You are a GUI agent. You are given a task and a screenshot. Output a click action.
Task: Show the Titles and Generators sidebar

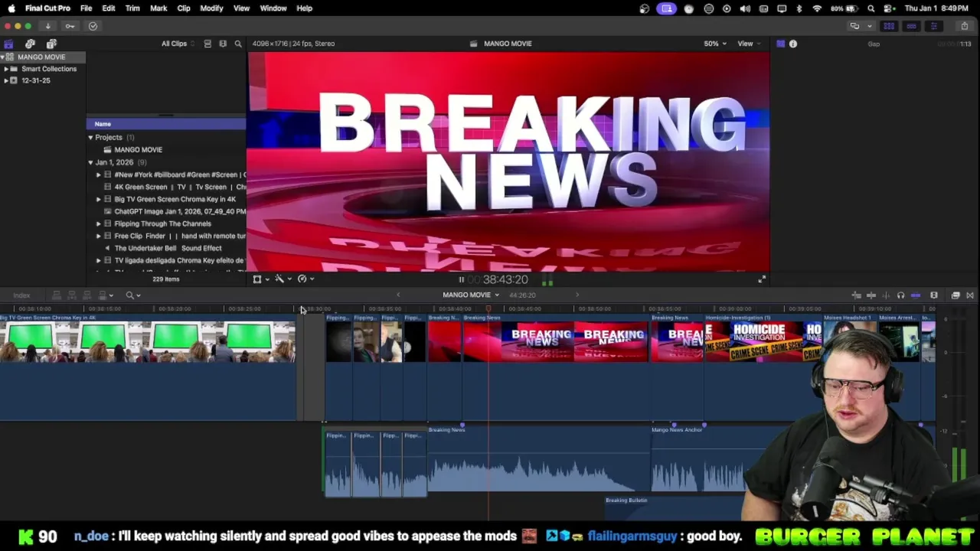coord(51,44)
